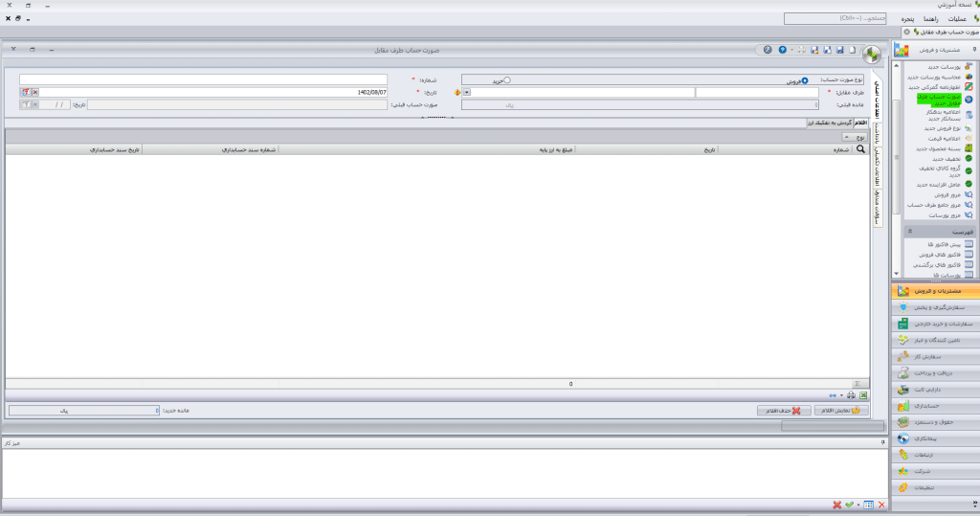Open عامل افزاینده جدید item
The image size is (980, 516).
939,185
